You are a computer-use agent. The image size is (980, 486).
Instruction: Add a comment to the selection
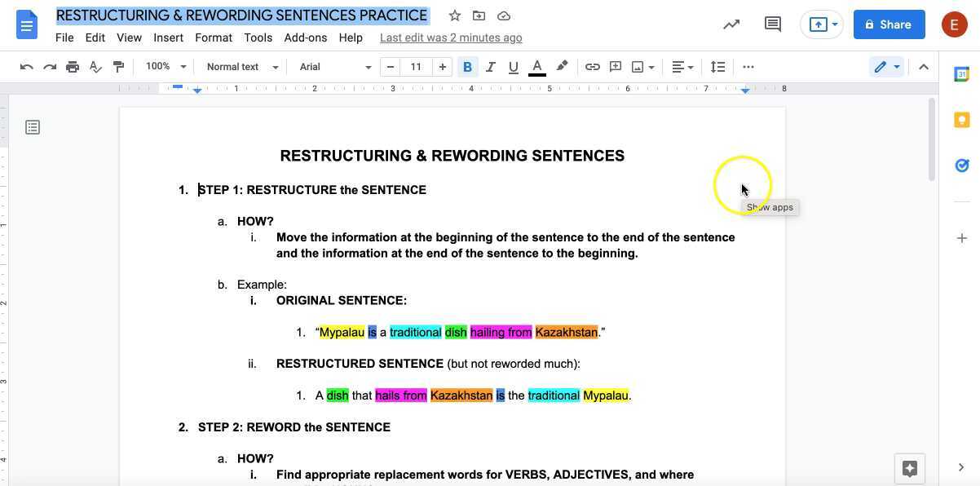(616, 66)
